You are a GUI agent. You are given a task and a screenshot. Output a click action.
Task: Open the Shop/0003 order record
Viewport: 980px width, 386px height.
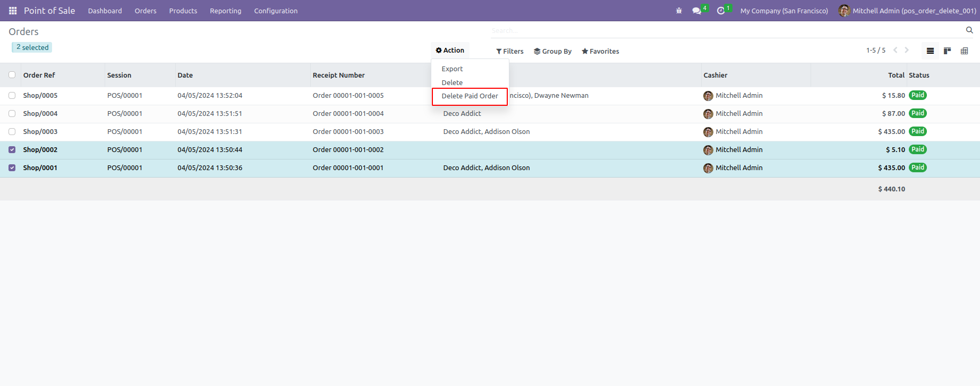[x=40, y=132]
